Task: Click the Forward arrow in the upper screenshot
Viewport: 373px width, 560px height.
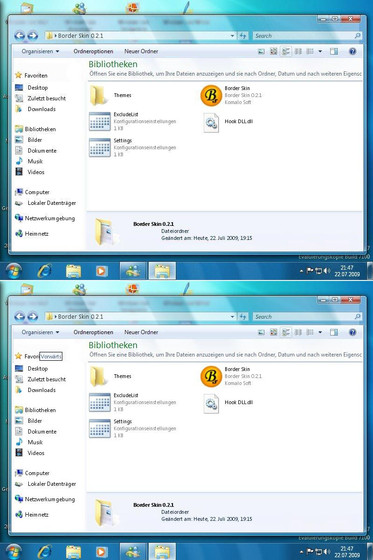Action: click(x=33, y=36)
